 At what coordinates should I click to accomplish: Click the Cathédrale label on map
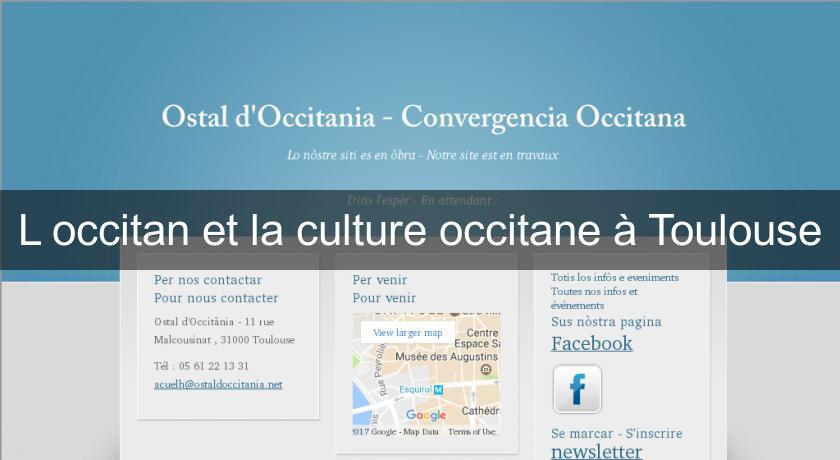pyautogui.click(x=481, y=411)
